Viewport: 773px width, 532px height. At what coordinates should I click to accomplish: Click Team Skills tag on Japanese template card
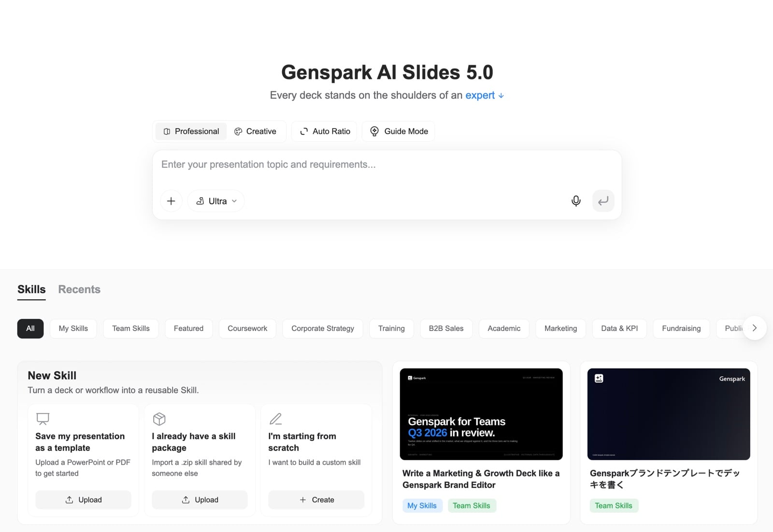click(x=614, y=505)
